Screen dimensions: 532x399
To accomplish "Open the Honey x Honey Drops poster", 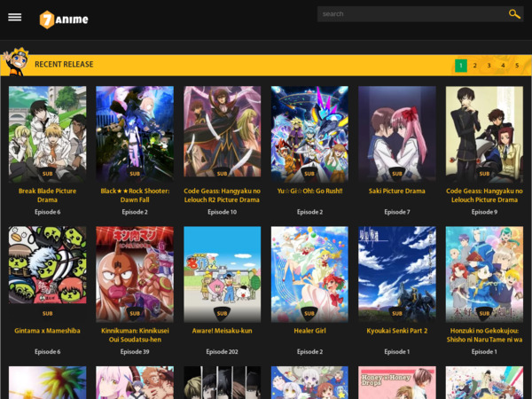I will pos(397,382).
